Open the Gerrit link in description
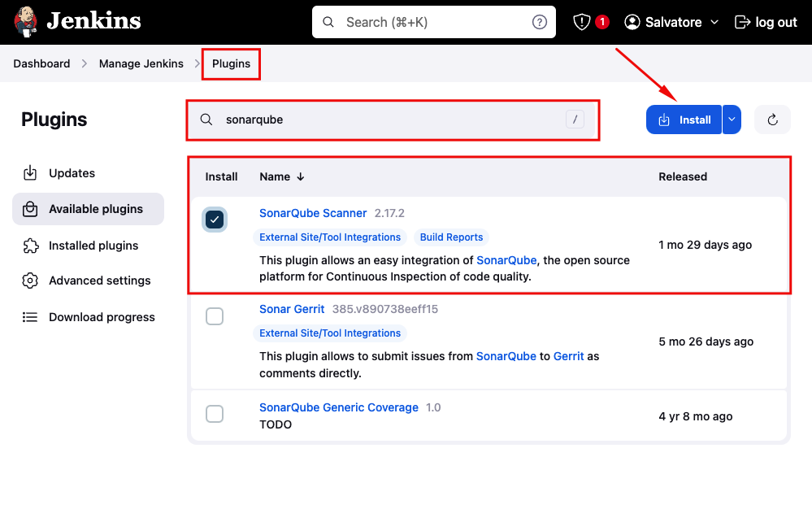Image resolution: width=812 pixels, height=509 pixels. (x=569, y=356)
